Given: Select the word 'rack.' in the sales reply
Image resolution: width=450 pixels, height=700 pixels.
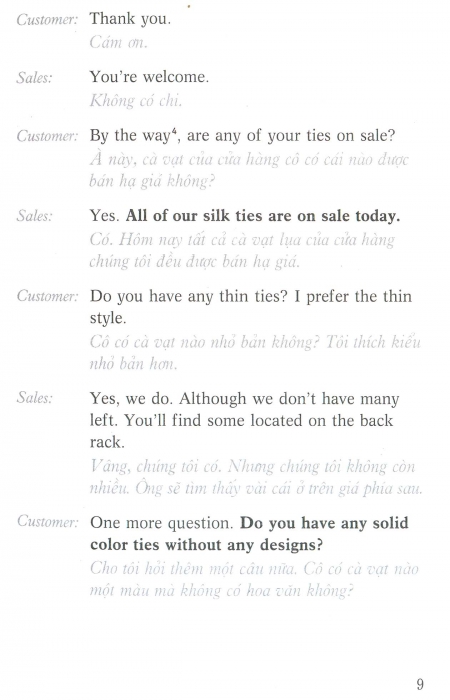Looking at the screenshot, I should (x=107, y=442).
